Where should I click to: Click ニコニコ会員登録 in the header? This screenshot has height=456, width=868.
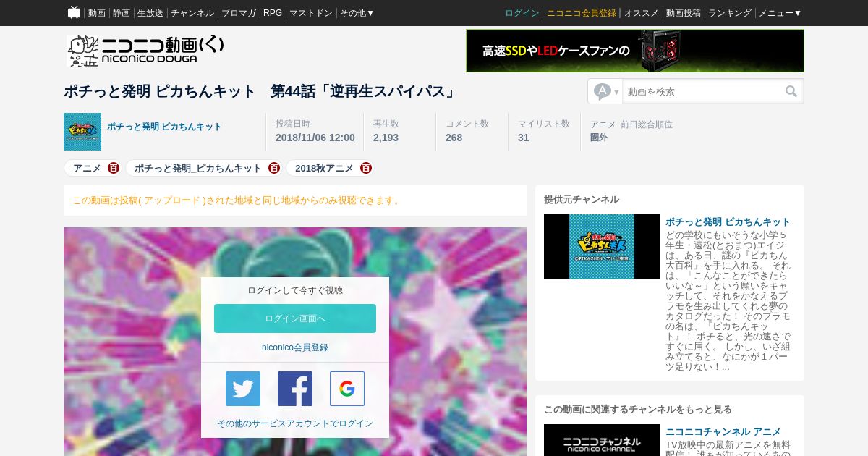(582, 13)
